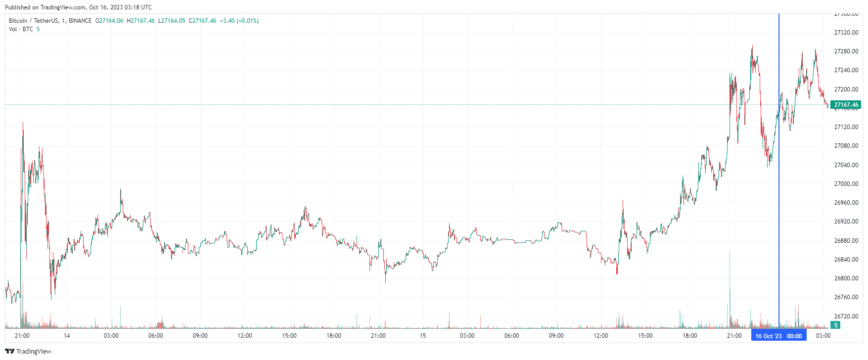Click the 26800.00 price axis label
This screenshot has height=360, width=868.
846,278
